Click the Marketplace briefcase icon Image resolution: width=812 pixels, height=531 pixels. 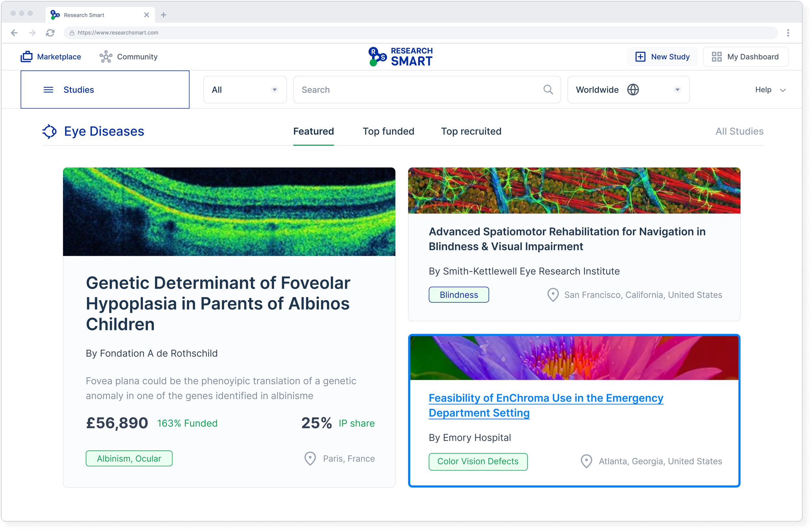[x=27, y=57]
